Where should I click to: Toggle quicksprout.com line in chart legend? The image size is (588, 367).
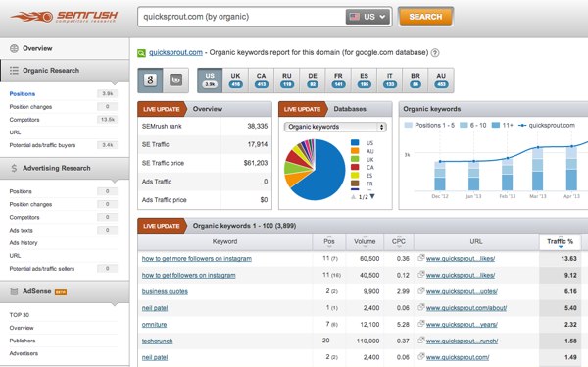(547, 125)
